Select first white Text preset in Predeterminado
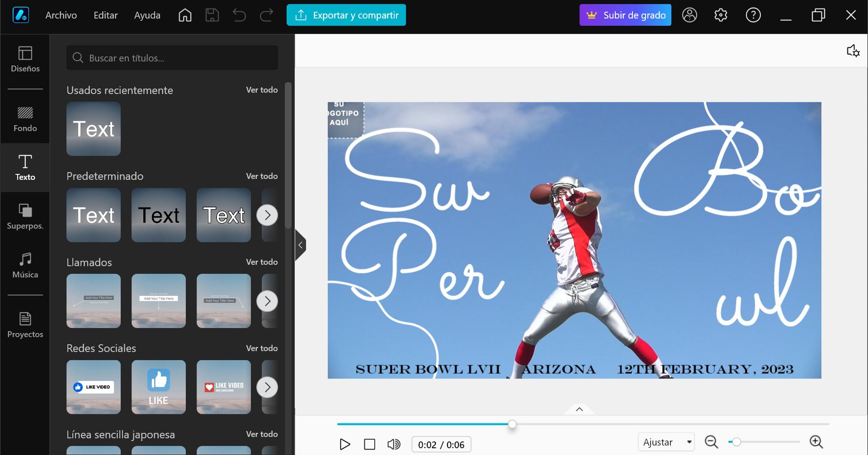 94,215
